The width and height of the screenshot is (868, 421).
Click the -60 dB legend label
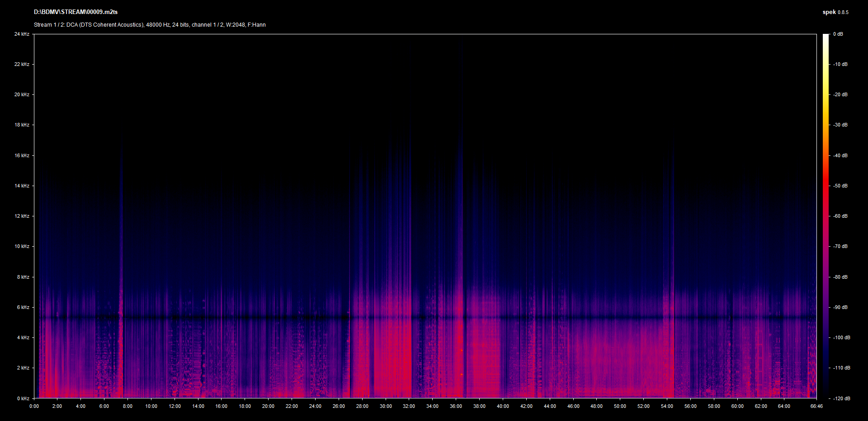pyautogui.click(x=840, y=216)
